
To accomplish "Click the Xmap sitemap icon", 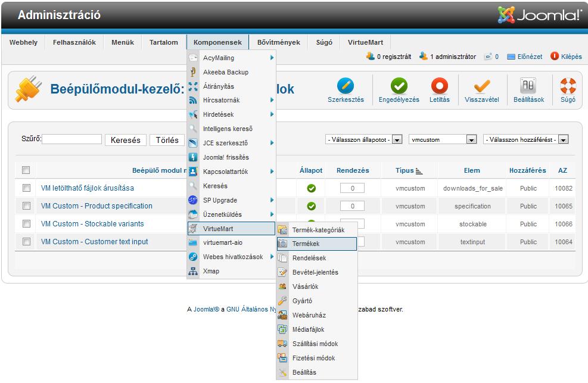I will coord(193,271).
